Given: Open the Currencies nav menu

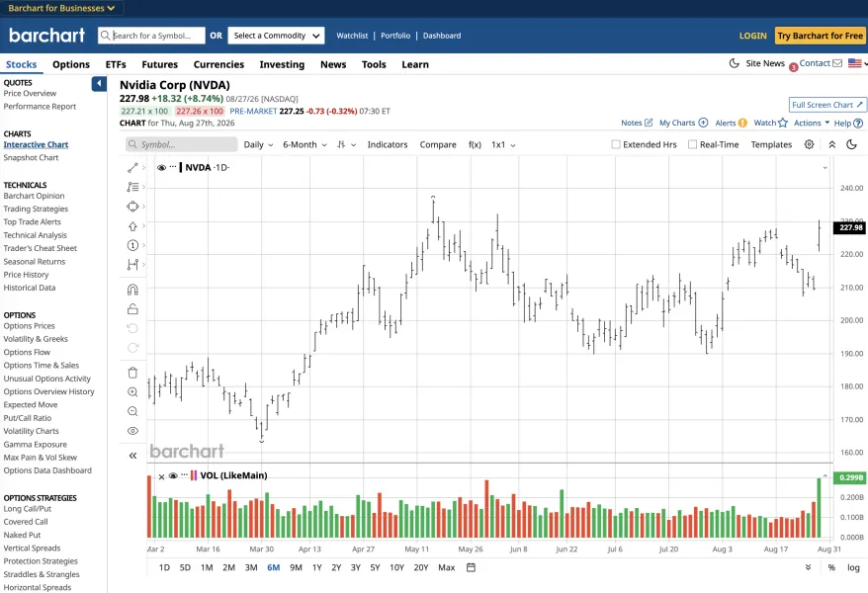Looking at the screenshot, I should point(218,64).
